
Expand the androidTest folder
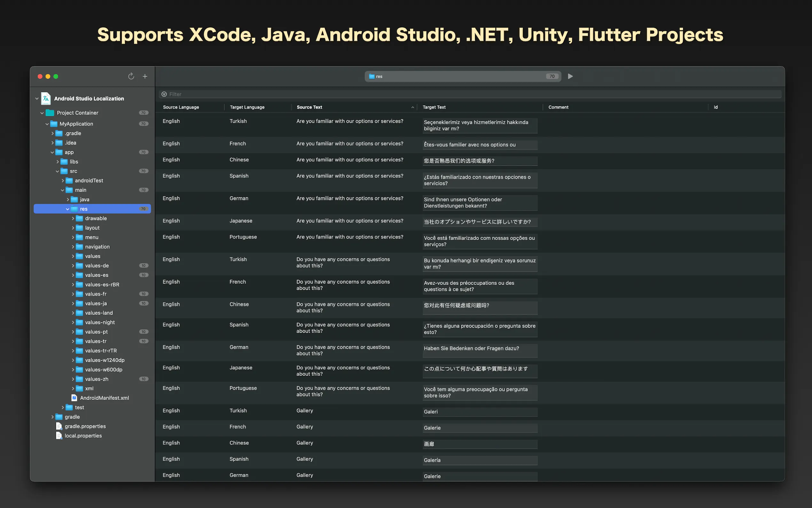point(63,181)
